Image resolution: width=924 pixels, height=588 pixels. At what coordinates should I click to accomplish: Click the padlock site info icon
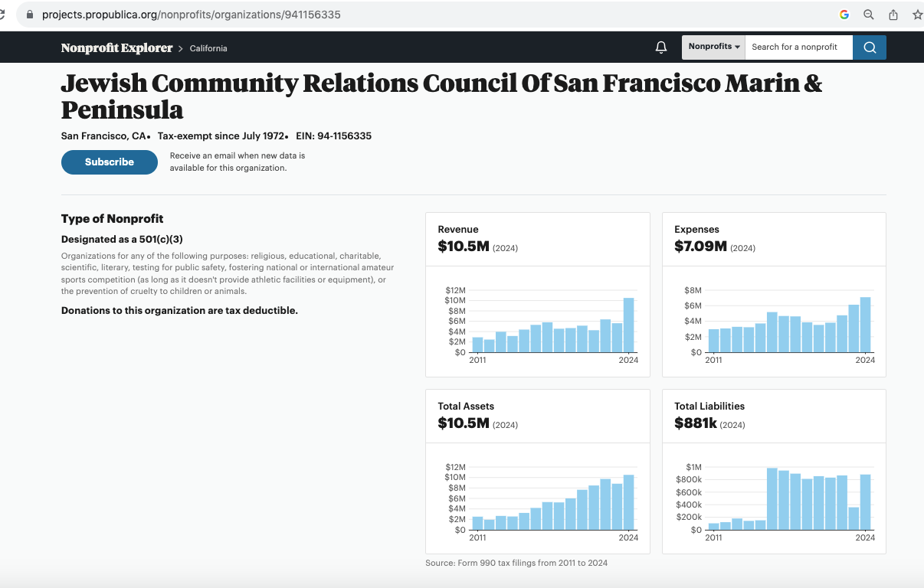tap(31, 15)
